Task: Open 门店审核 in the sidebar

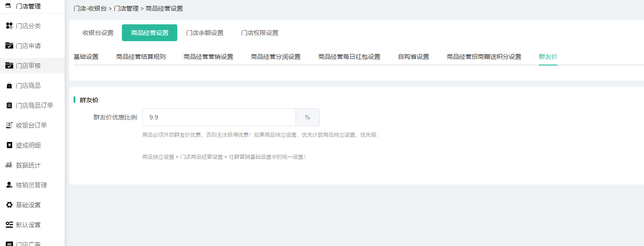Action: pyautogui.click(x=28, y=66)
